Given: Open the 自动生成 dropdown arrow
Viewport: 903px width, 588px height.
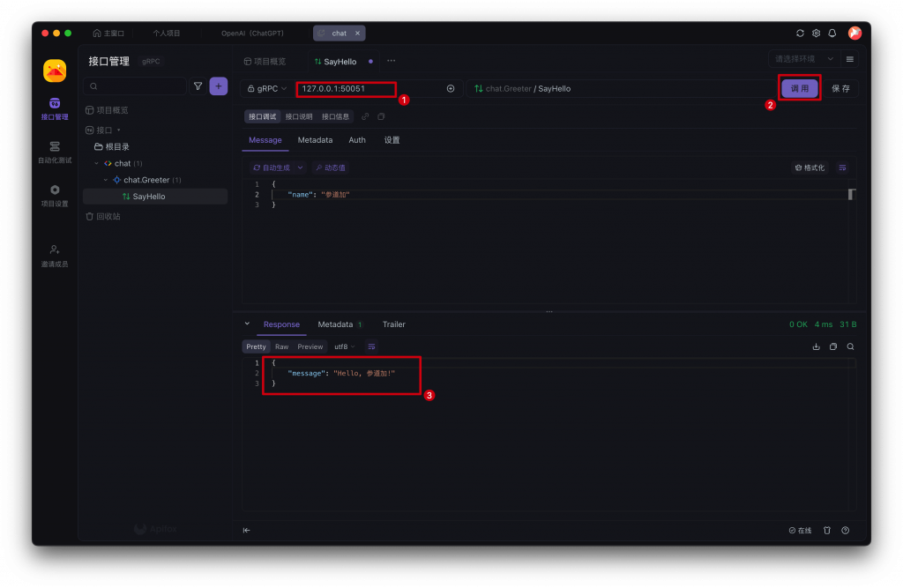Looking at the screenshot, I should pyautogui.click(x=300, y=167).
